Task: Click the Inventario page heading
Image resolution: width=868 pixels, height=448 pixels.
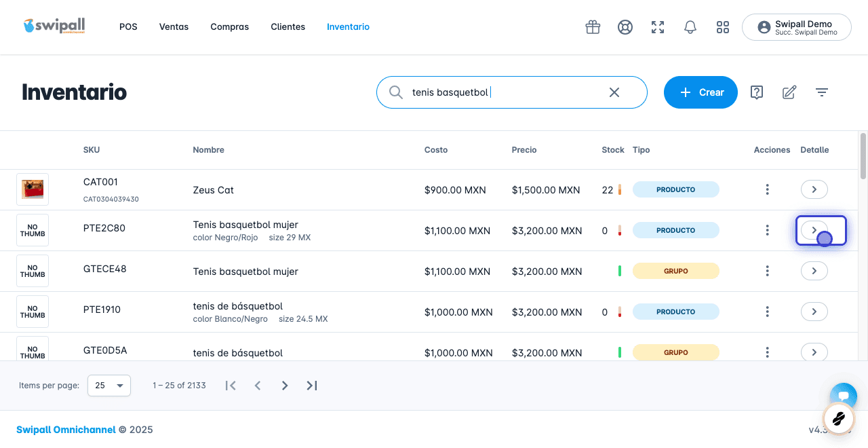Action: tap(74, 92)
